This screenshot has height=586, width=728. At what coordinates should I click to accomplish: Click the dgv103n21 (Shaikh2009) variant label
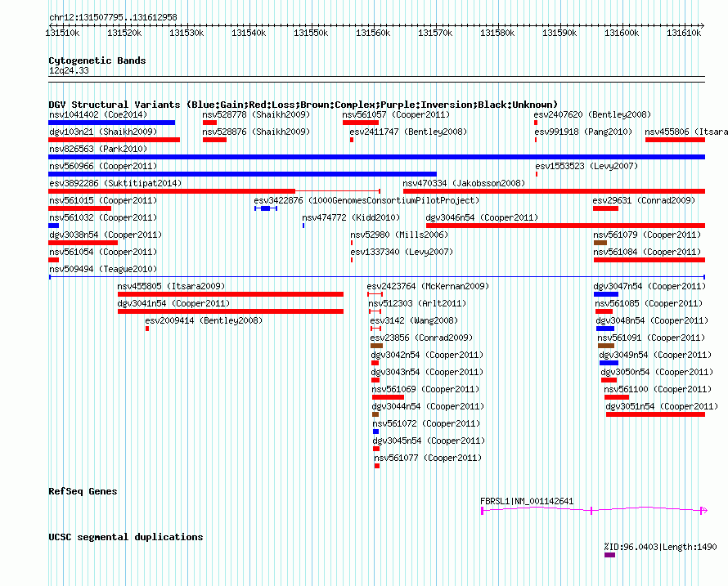coord(103,132)
